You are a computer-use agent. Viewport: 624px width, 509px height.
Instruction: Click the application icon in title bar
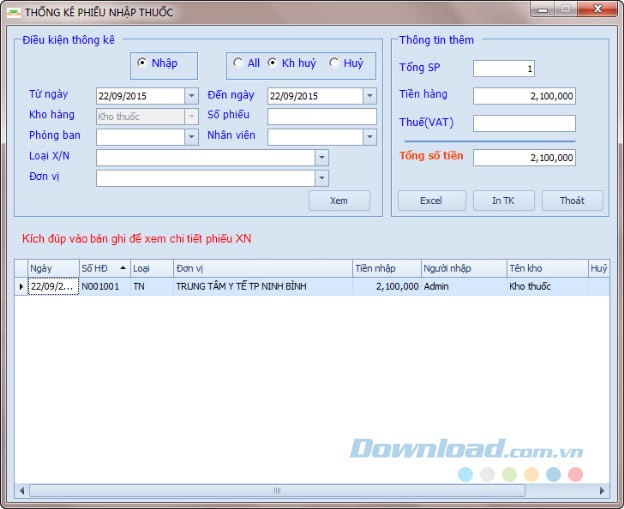(13, 12)
